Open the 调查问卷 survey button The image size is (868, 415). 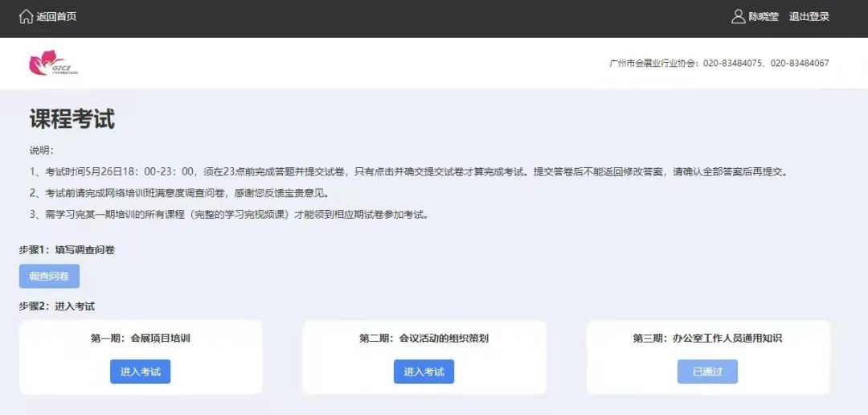[x=49, y=276]
